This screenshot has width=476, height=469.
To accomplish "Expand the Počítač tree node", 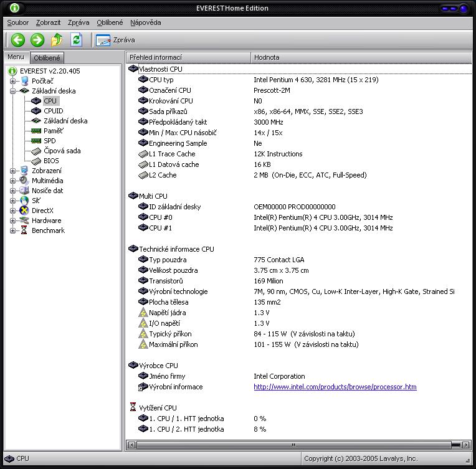I will [13, 81].
